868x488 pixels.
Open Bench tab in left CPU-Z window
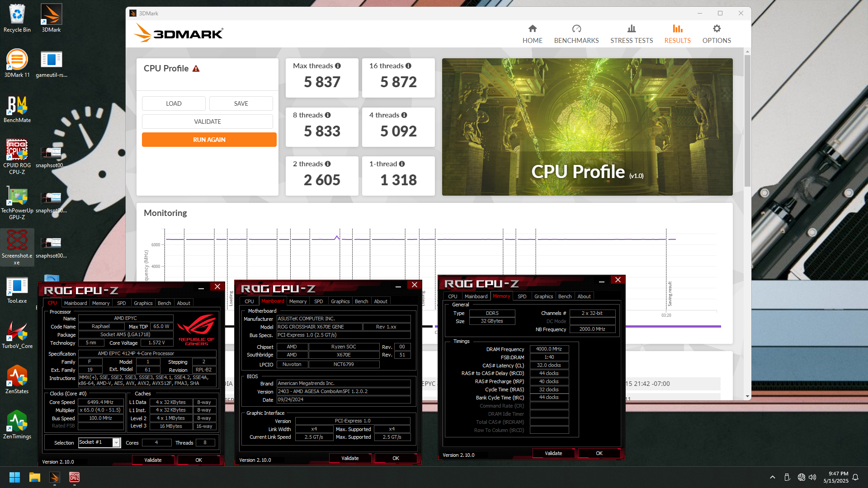pyautogui.click(x=165, y=303)
